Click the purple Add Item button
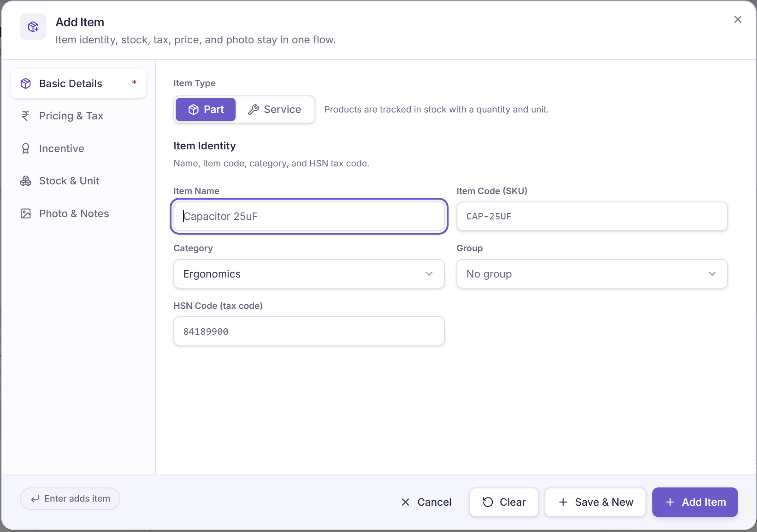Screen dimensions: 757x532 click(x=695, y=502)
